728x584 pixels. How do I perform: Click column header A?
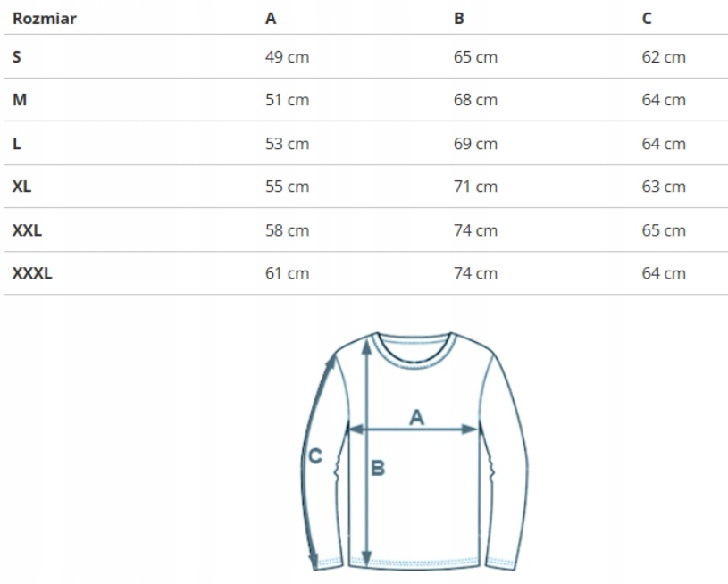click(x=271, y=18)
